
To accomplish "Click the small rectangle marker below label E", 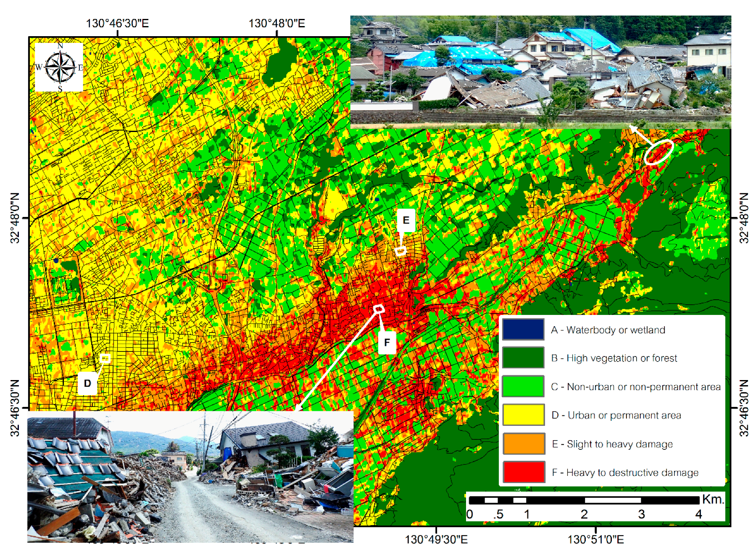I will pos(401,251).
